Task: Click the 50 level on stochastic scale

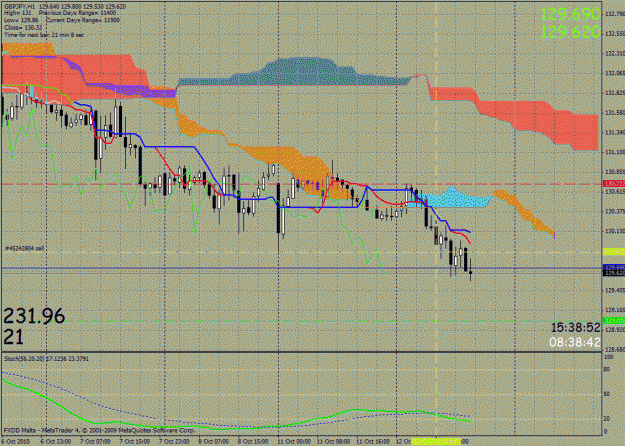Action: [x=607, y=394]
